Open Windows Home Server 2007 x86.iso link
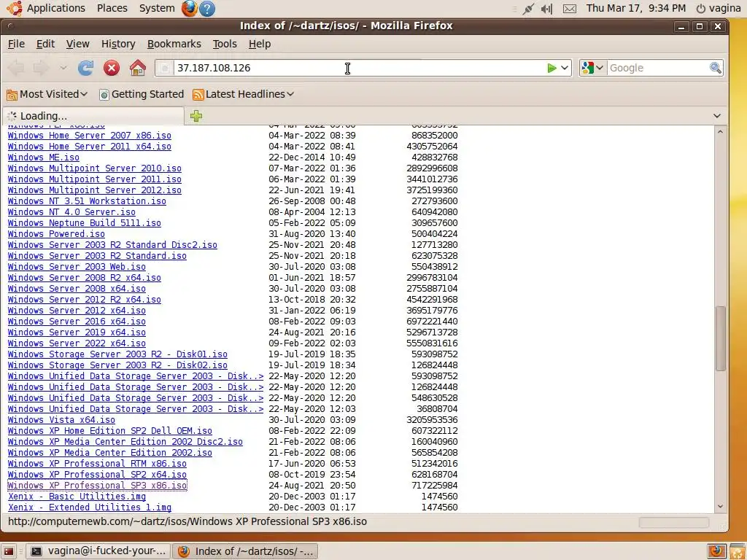This screenshot has height=560, width=747. (x=90, y=135)
